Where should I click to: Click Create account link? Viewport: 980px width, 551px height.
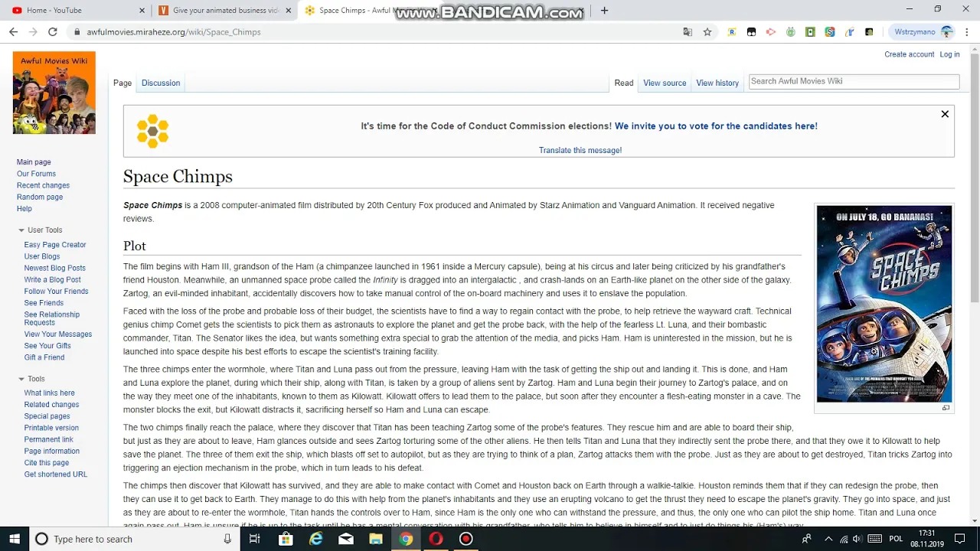[909, 54]
